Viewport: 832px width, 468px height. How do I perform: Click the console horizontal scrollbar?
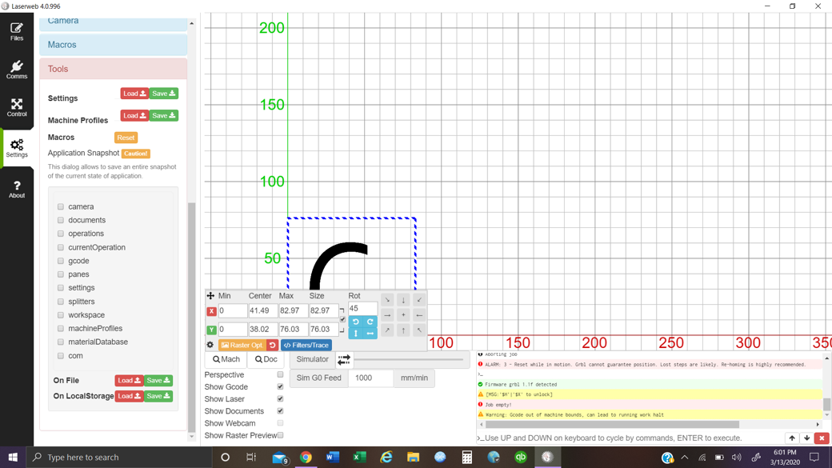tap(612, 424)
